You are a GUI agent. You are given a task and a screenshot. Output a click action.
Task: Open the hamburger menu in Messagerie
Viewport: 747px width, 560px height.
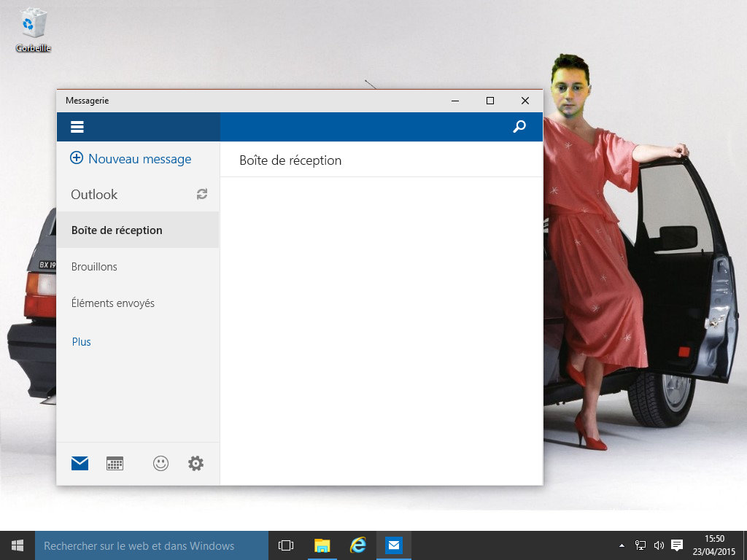pyautogui.click(x=77, y=127)
